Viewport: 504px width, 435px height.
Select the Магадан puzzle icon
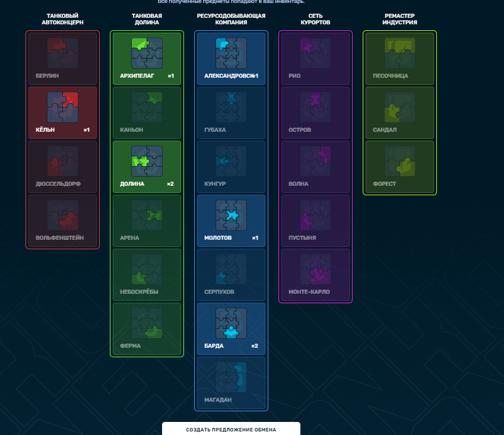tap(231, 377)
